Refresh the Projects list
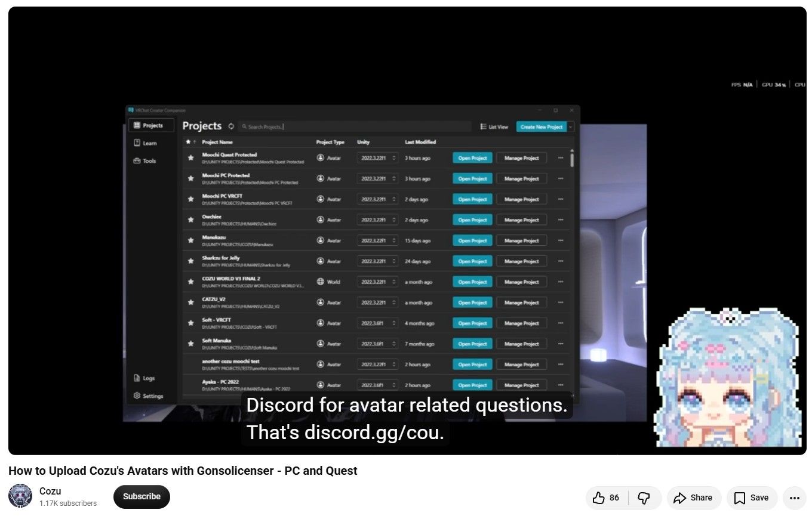 (x=231, y=126)
